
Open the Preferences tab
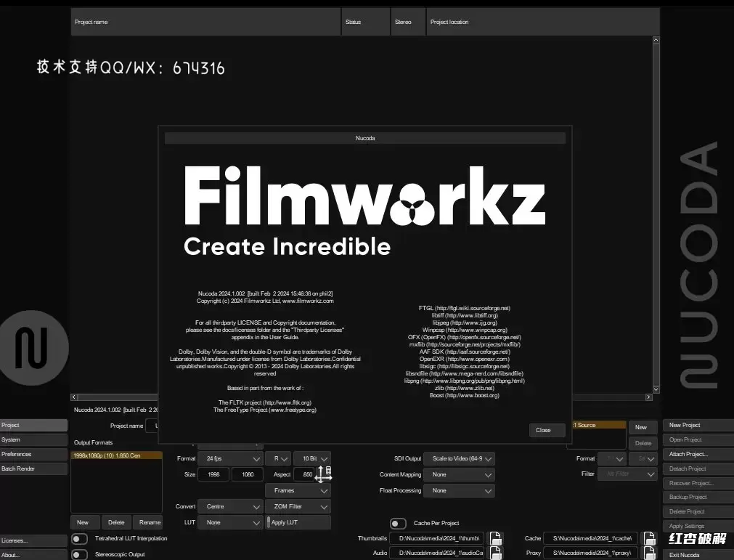point(33,454)
